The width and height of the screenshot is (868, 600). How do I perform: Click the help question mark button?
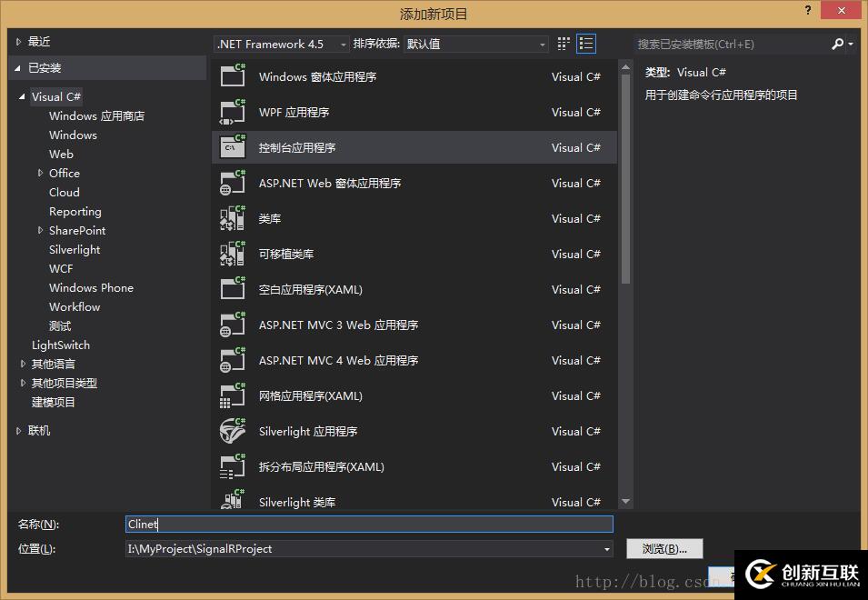(808, 10)
